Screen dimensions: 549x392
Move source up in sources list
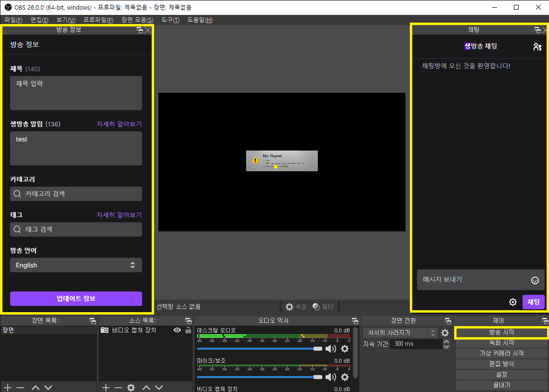(x=146, y=388)
